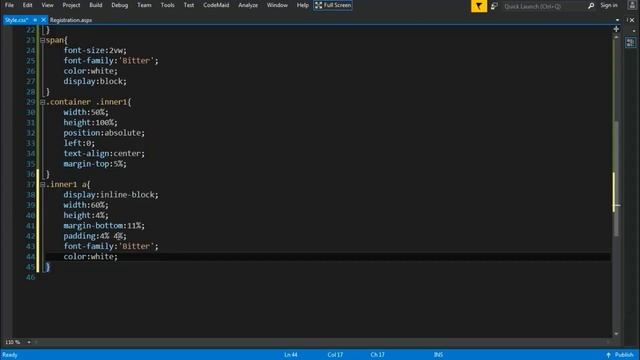The height and width of the screenshot is (360, 640).
Task: Open the feedback icon beside the notifications flag
Action: click(494, 6)
